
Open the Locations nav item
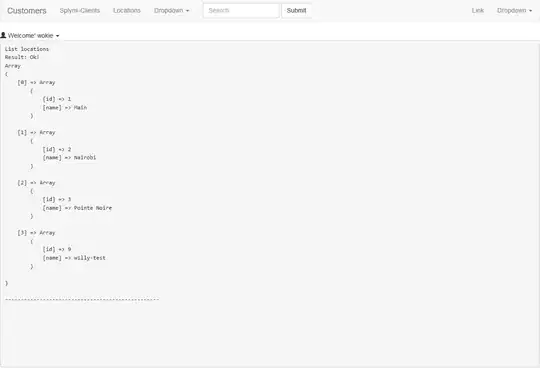(127, 11)
